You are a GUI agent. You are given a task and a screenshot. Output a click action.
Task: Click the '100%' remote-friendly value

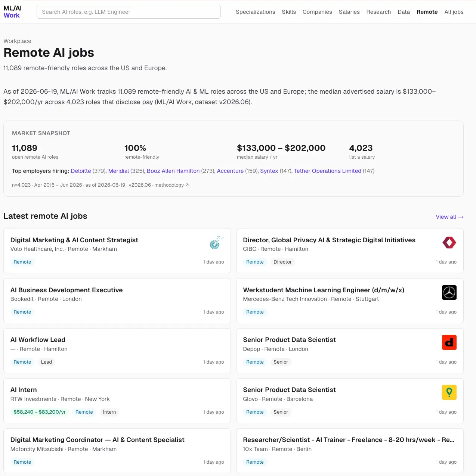135,148
